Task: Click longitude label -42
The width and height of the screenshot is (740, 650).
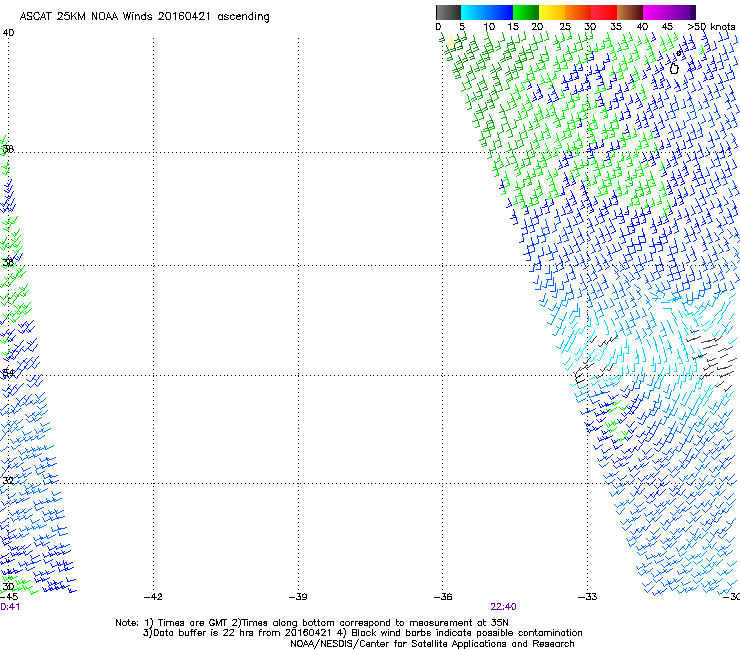Action: point(153,597)
